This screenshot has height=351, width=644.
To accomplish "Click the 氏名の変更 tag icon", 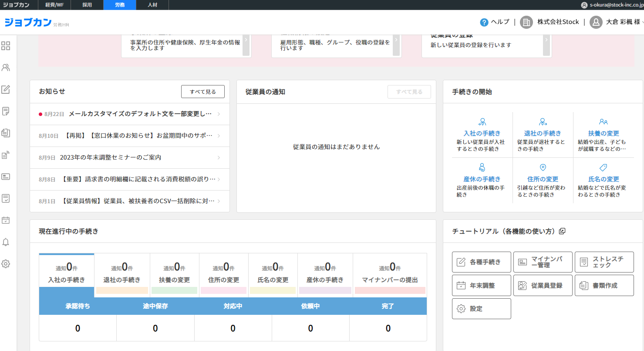I will click(604, 167).
